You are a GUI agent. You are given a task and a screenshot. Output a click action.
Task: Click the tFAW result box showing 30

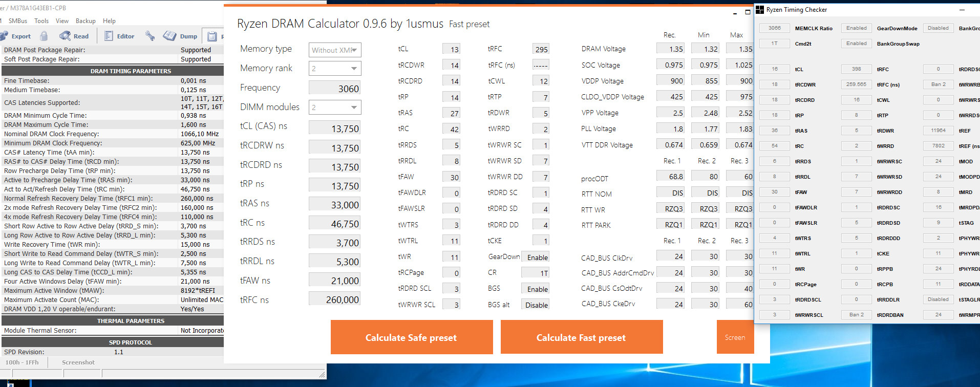(451, 177)
